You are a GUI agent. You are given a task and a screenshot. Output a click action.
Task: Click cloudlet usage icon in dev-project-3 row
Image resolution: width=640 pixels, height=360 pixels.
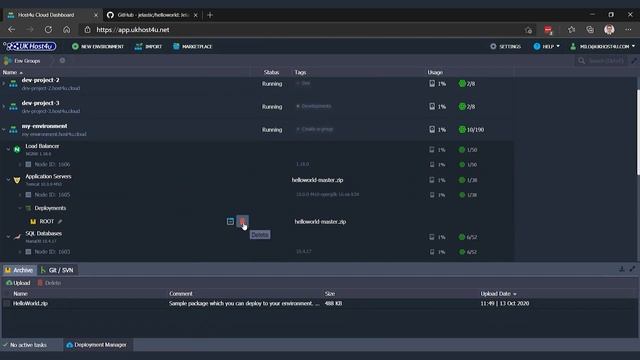[462, 107]
